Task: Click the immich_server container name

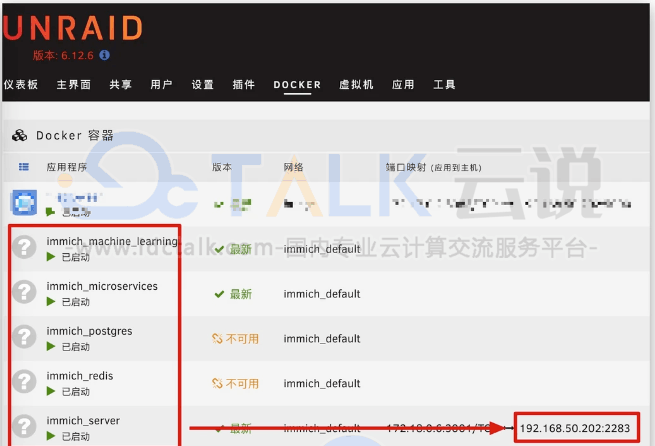Action: pos(83,421)
